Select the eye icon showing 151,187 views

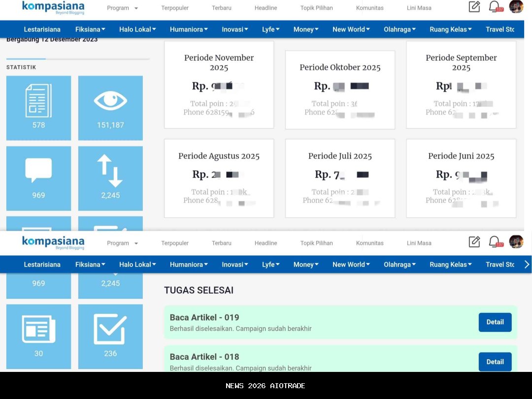point(110,107)
